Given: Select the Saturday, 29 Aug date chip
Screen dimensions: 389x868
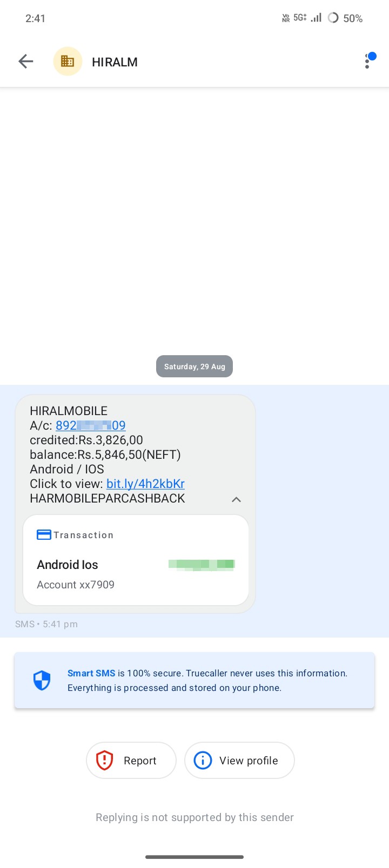Looking at the screenshot, I should [194, 367].
